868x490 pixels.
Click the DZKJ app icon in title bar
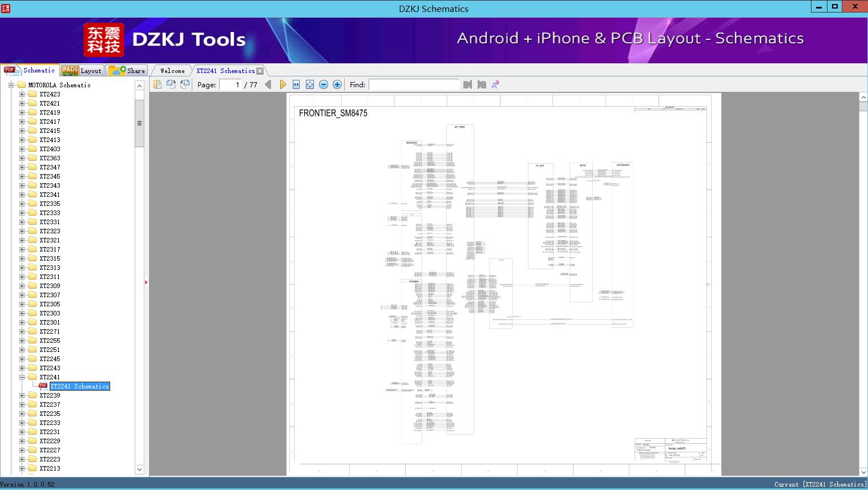[x=5, y=9]
